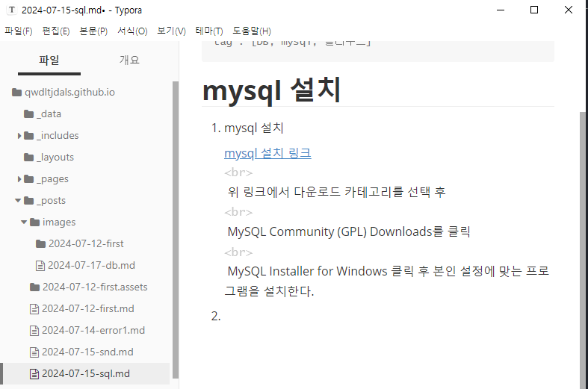Click the line 'MySQL Community (GPL) Downloads를 클릭'
The height and width of the screenshot is (389, 588).
pos(349,231)
